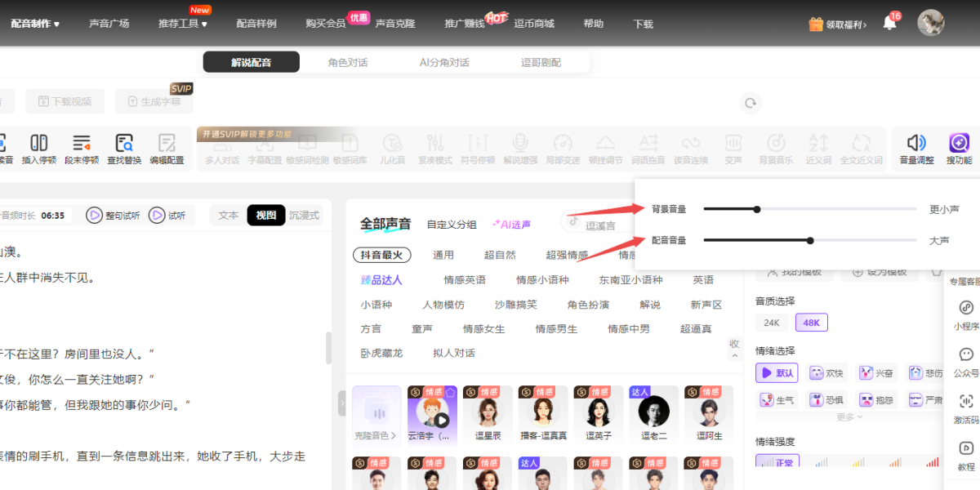Adjust the 配音音量 dubbing volume slider

(x=810, y=240)
